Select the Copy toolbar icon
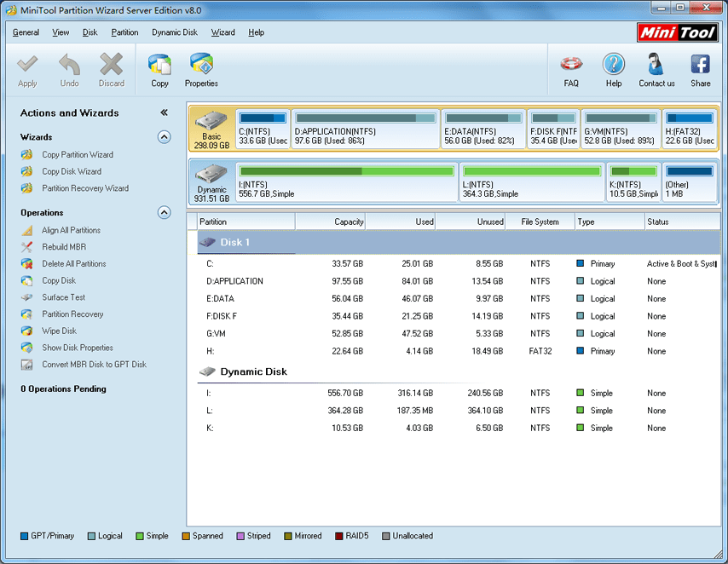 159,70
